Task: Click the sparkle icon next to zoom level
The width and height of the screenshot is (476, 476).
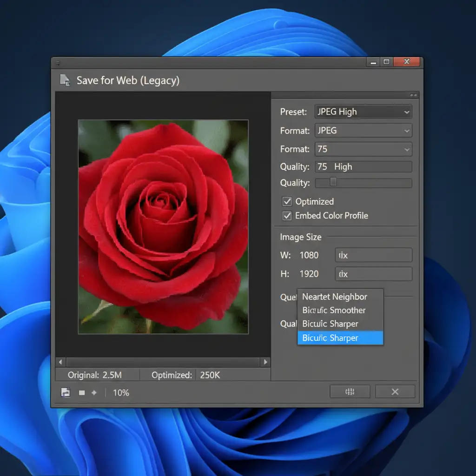Action: 94,393
